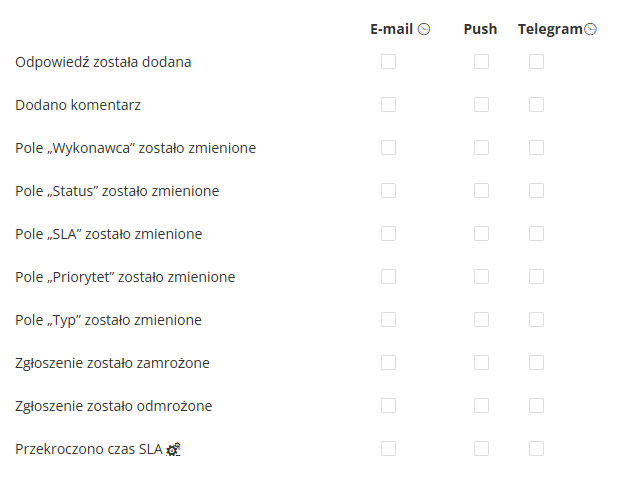Image resolution: width=637 pixels, height=503 pixels.
Task: Enable Telegram for Zgłoszenie zostało odmrożone
Action: click(x=536, y=406)
